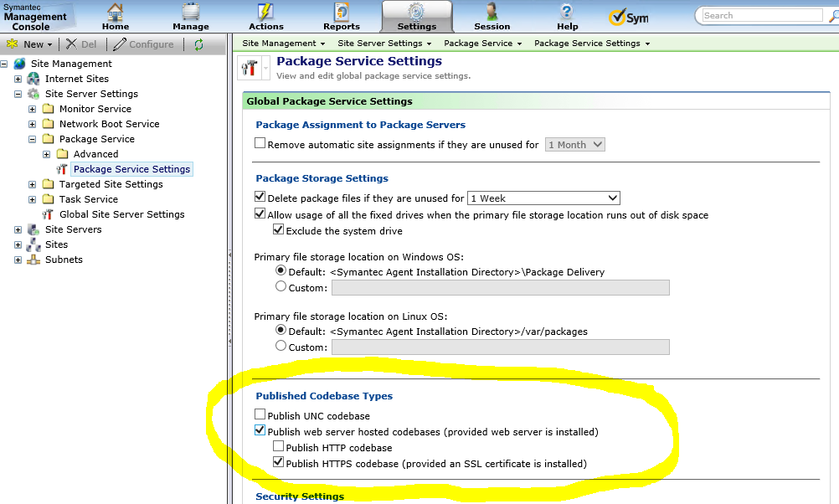
Task: Click the Site Server Settings gear icon
Action: [33, 94]
